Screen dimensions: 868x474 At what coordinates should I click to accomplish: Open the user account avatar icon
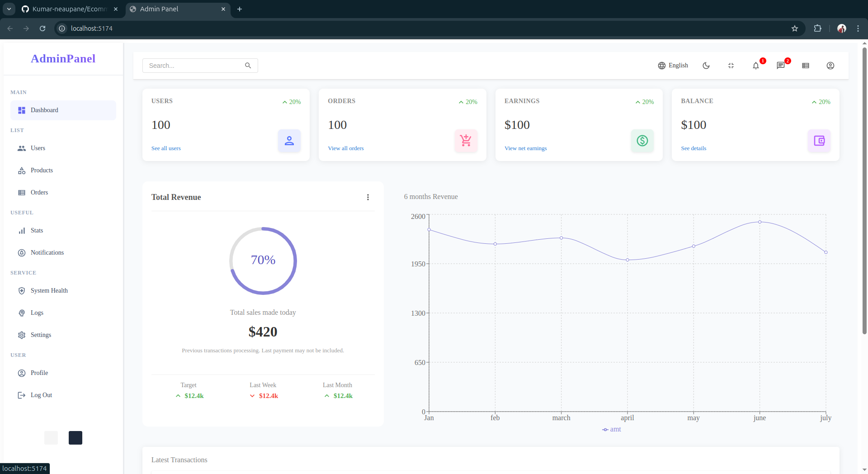(830, 66)
